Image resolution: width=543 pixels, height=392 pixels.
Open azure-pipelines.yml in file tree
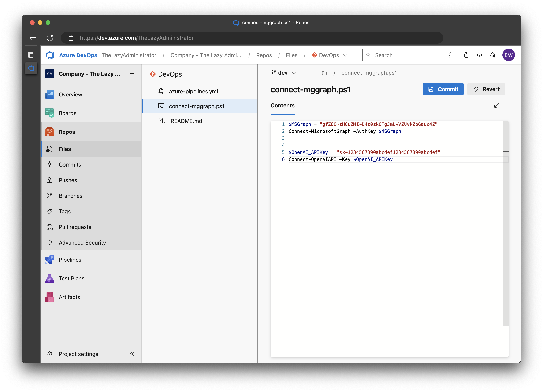point(199,91)
